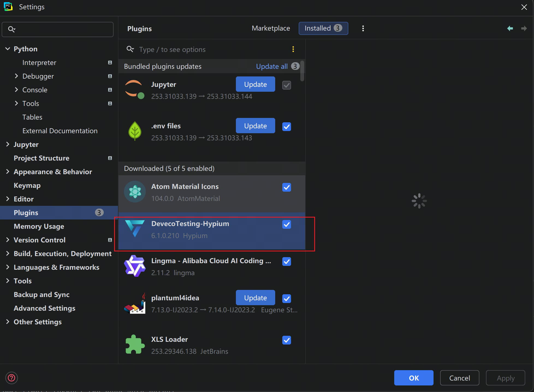This screenshot has height=392, width=534.
Task: Click the plugin list scrollbar thumb
Action: click(x=302, y=71)
